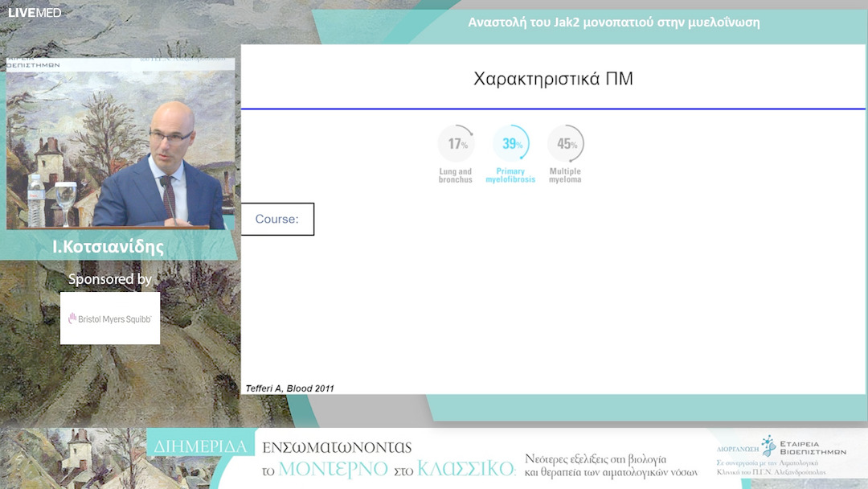Click the Tefferi A, Blood 2011 citation

(289, 388)
